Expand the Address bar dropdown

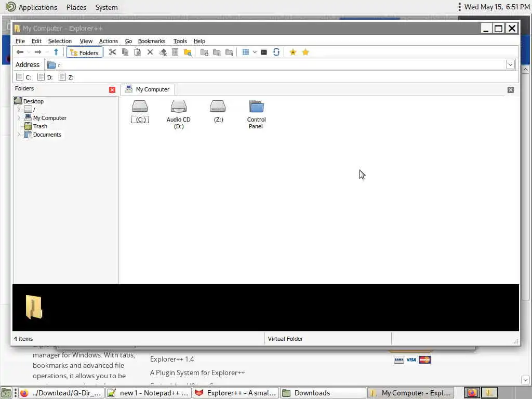click(x=510, y=64)
